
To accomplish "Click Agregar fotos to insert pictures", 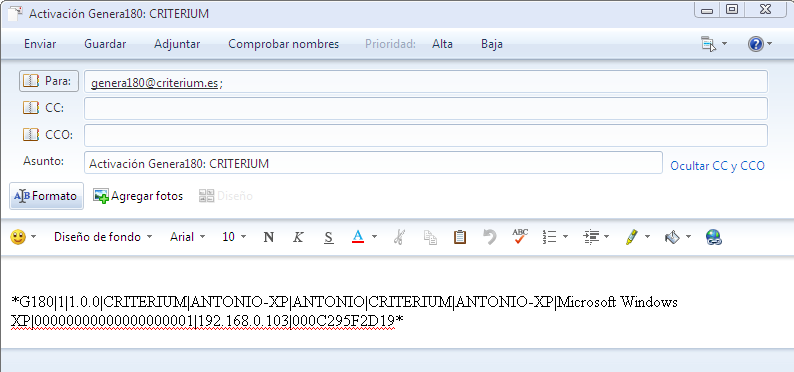I will coord(138,196).
